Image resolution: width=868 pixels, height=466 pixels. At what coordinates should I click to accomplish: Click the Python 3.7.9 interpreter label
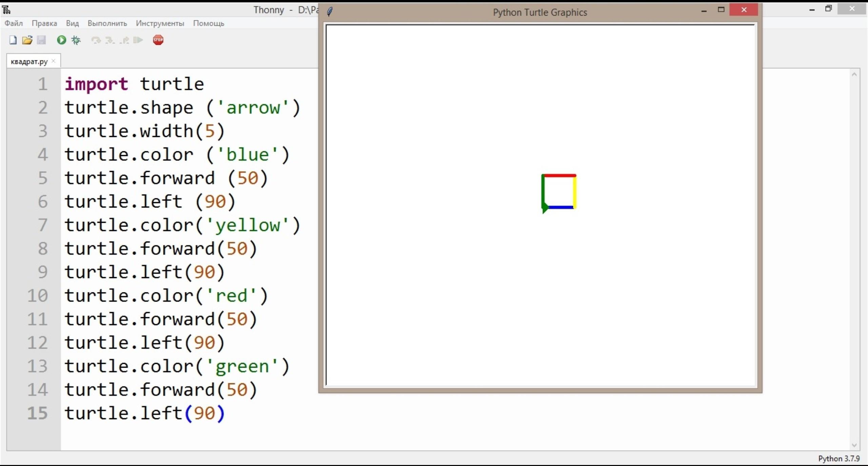tap(839, 459)
